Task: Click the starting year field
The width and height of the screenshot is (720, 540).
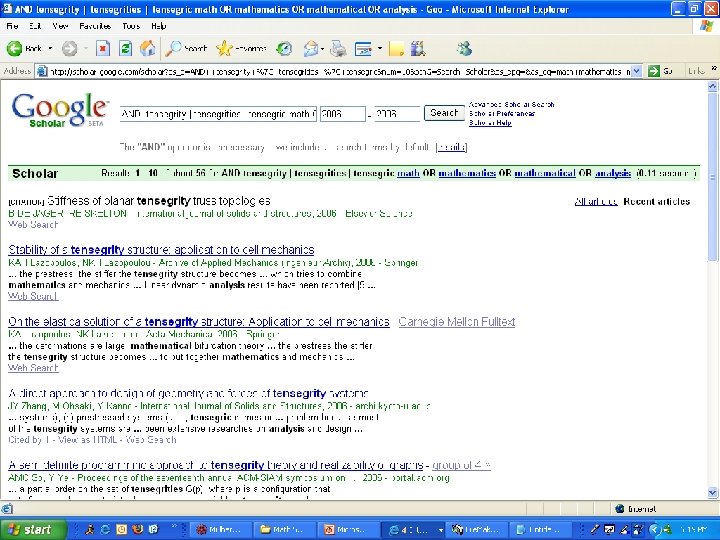Action: click(x=343, y=113)
